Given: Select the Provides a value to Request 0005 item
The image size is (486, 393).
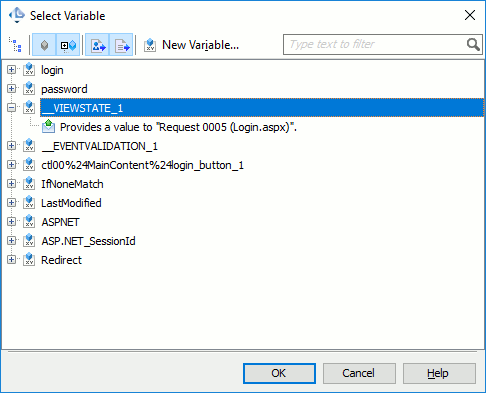Looking at the screenshot, I should 178,127.
